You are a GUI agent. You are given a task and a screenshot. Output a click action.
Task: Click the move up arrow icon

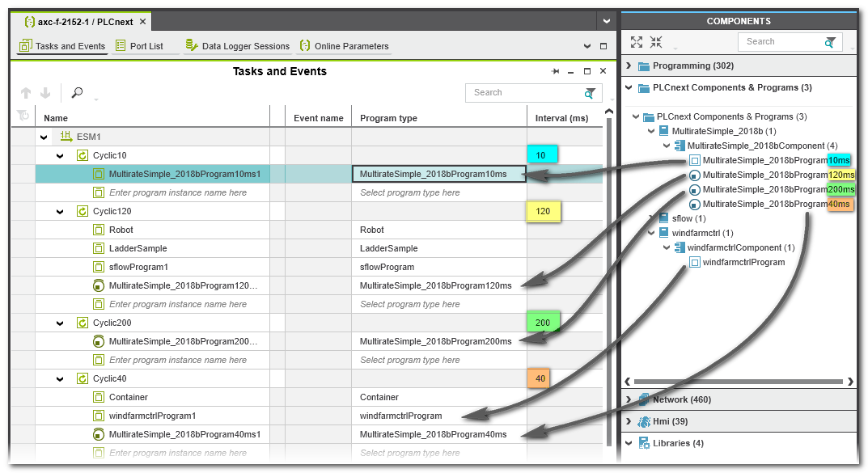26,93
